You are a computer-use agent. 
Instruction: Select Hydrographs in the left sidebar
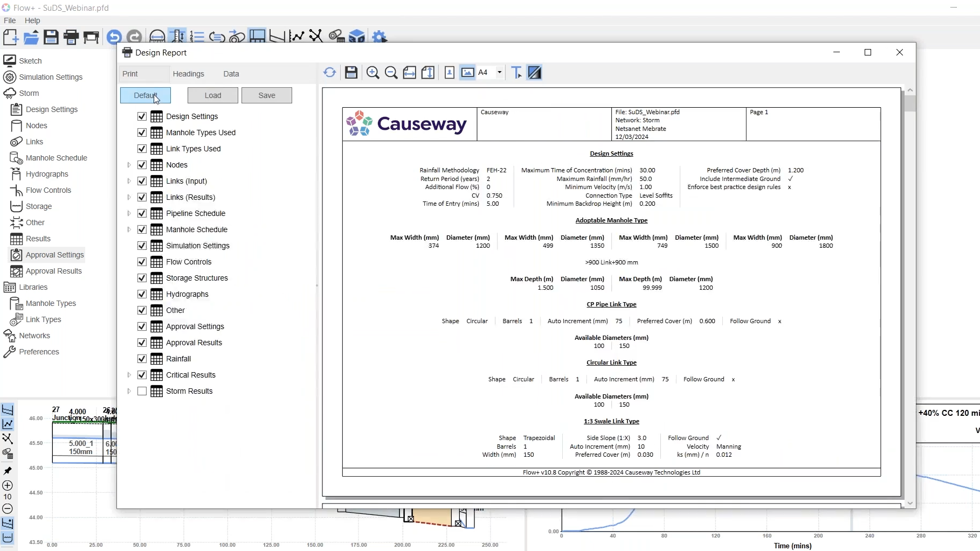pos(46,173)
